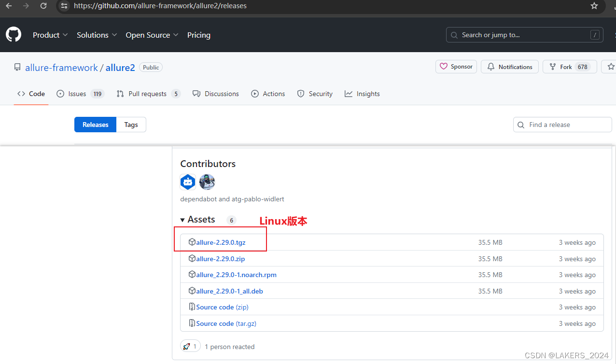Sponsor this project
616x364 pixels.
(x=456, y=67)
